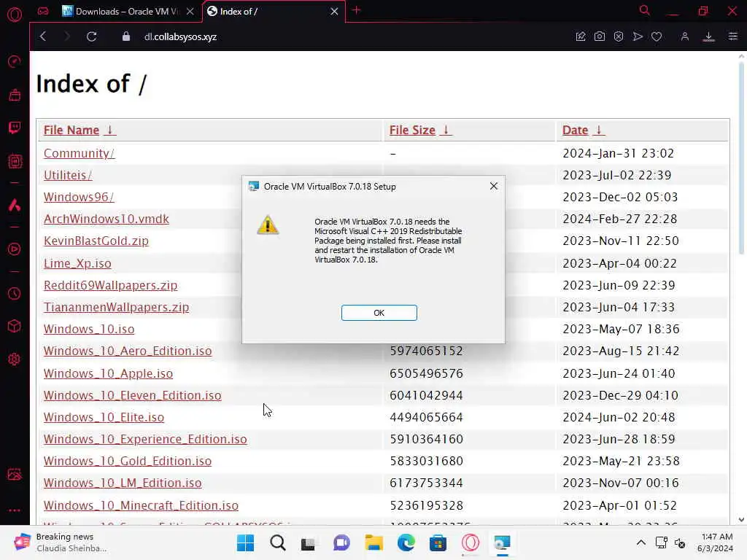Download Windows_10_Minecraft_Edition.iso
Screen dimensions: 747x560
[x=141, y=505]
